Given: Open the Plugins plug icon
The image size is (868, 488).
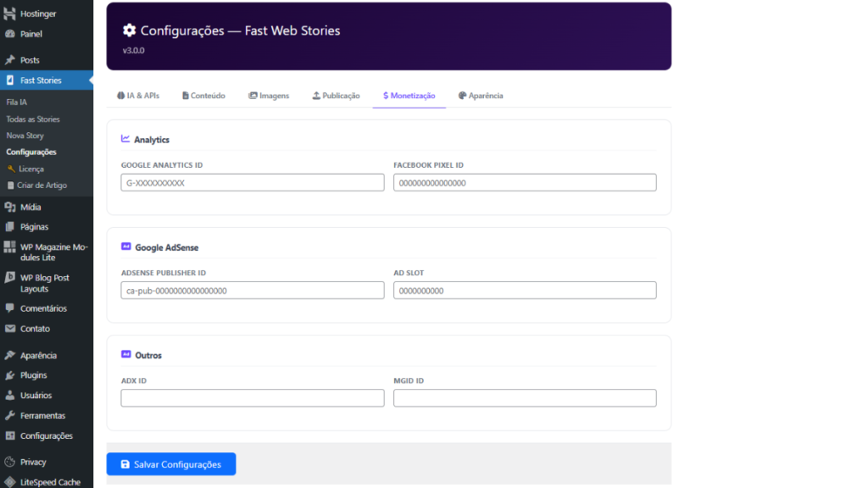Looking at the screenshot, I should 10,374.
